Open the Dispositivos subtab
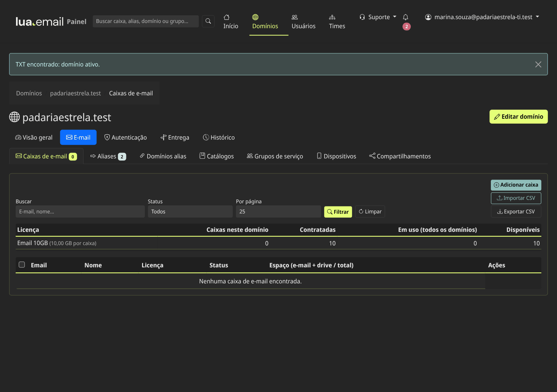The width and height of the screenshot is (557, 392). (336, 156)
